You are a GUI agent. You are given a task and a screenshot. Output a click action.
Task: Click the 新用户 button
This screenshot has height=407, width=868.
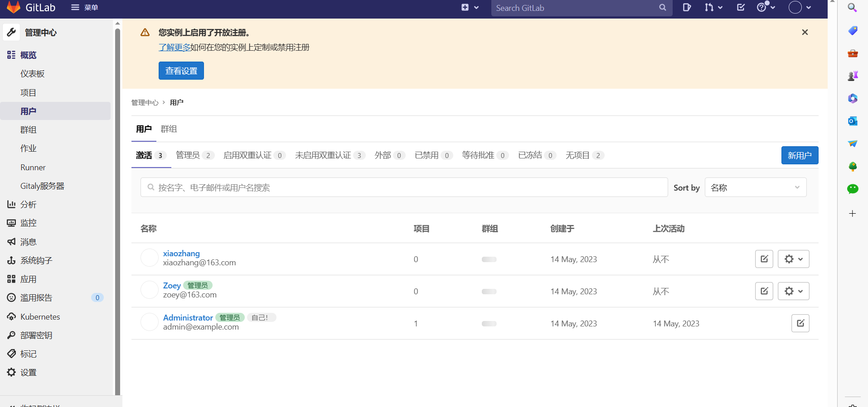point(800,155)
